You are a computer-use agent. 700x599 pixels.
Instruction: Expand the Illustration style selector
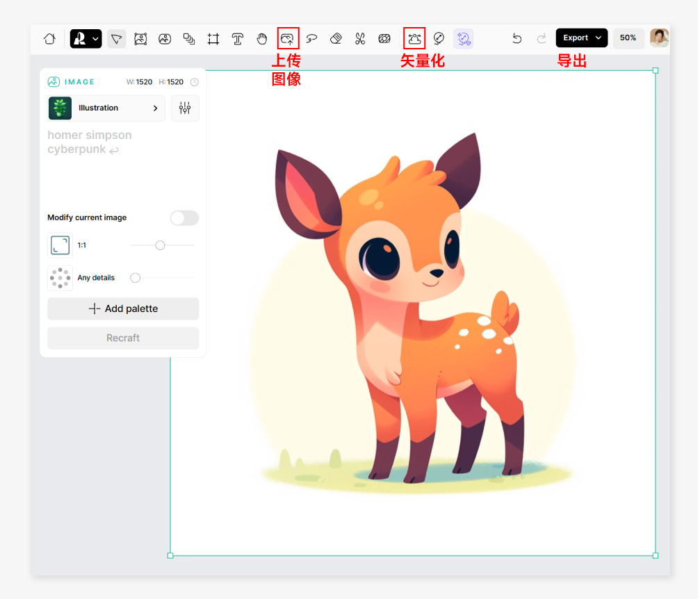pyautogui.click(x=106, y=108)
